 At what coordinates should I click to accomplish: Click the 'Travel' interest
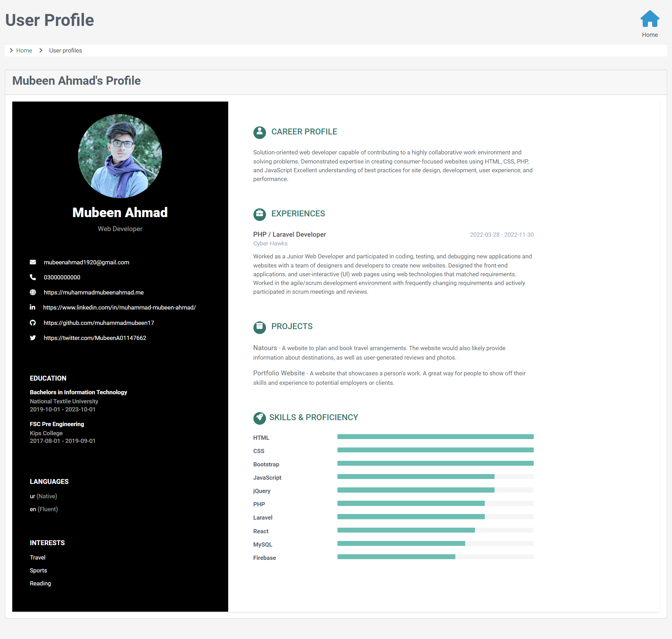click(37, 557)
